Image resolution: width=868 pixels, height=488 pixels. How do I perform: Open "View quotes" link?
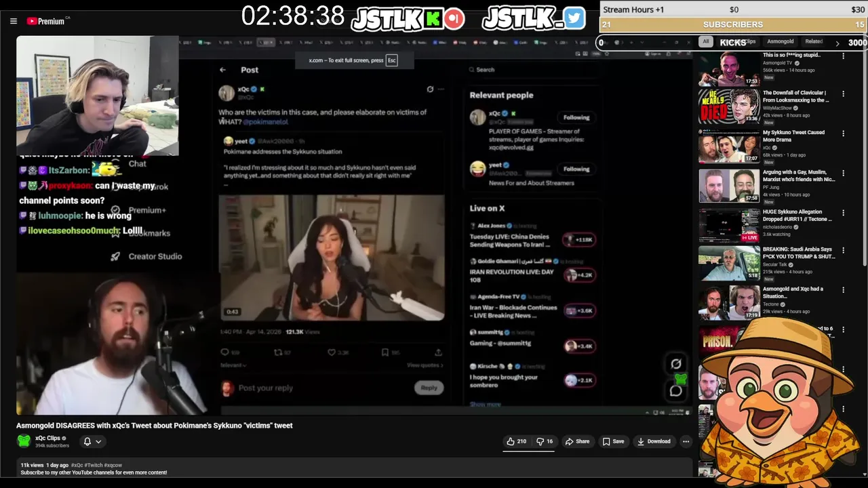(x=425, y=365)
